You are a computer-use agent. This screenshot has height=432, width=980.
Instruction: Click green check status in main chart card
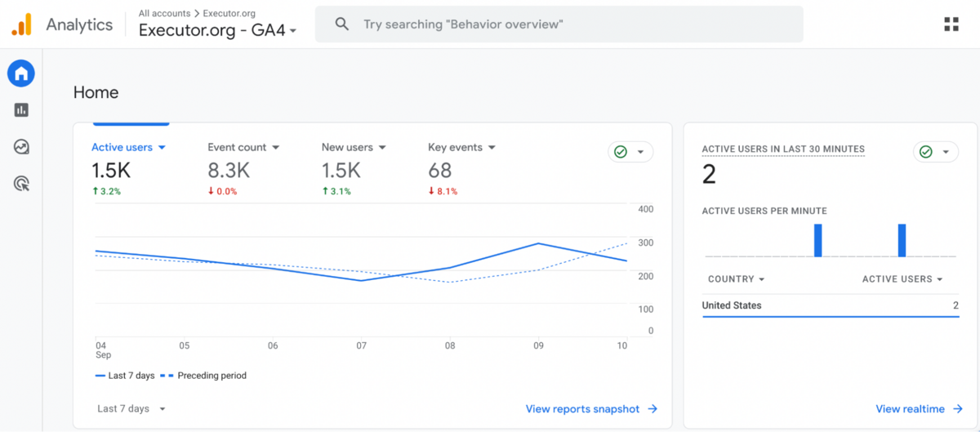621,152
